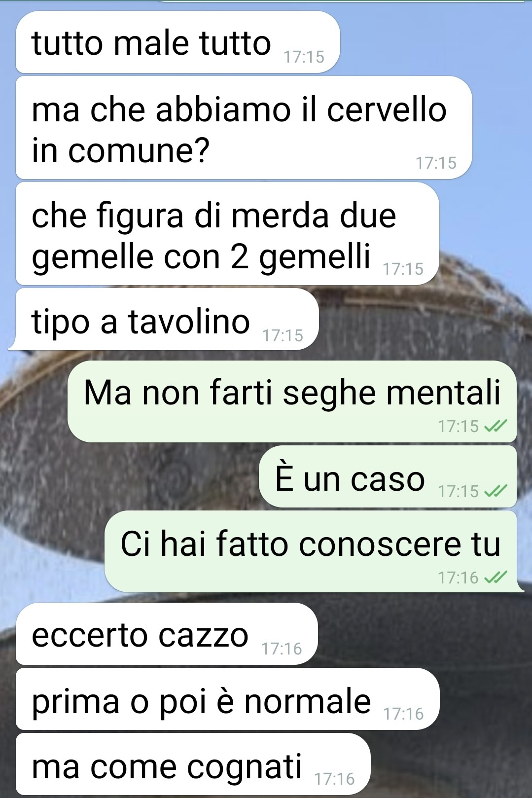Screen dimensions: 532x798
Task: Select the 'ma che abbiamo il cervello in comune?' message
Action: (x=244, y=128)
